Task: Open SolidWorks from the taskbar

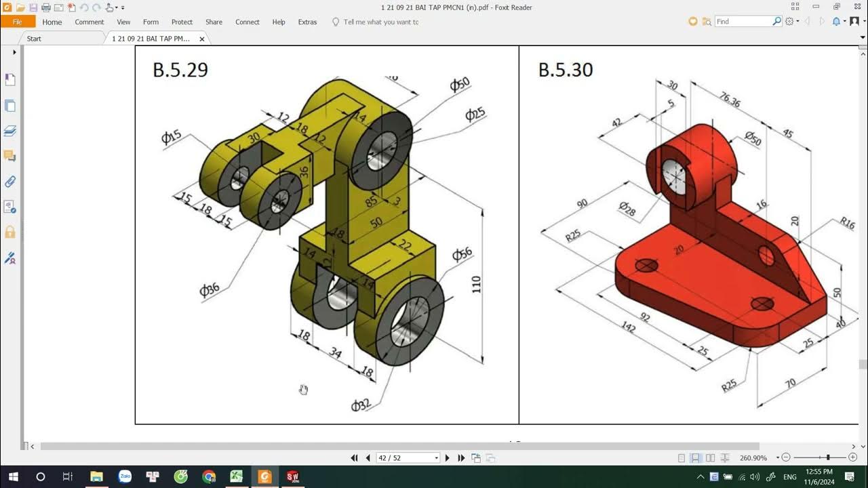Action: click(292, 476)
